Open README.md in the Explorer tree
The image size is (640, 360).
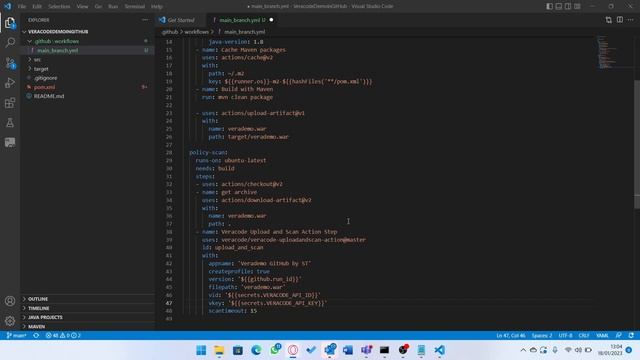87,96
